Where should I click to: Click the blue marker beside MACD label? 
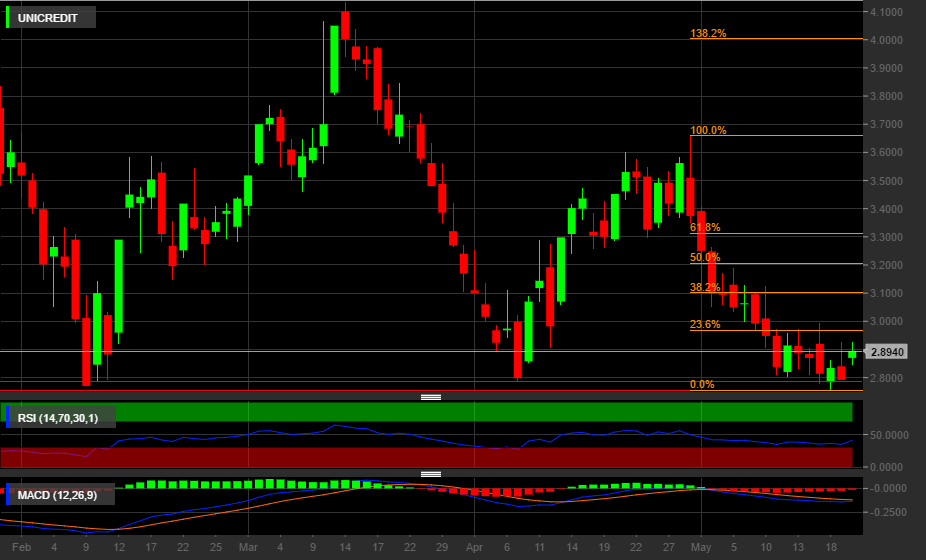coord(8,494)
